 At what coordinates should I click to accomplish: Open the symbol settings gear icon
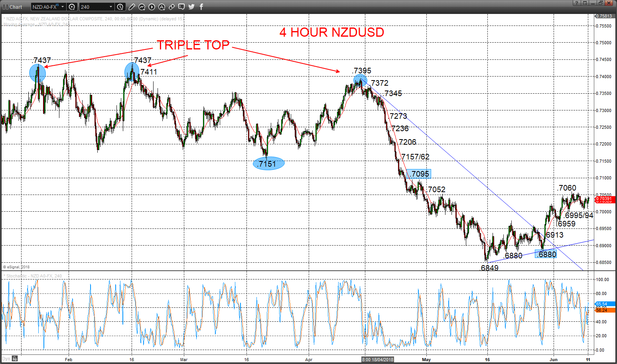72,7
